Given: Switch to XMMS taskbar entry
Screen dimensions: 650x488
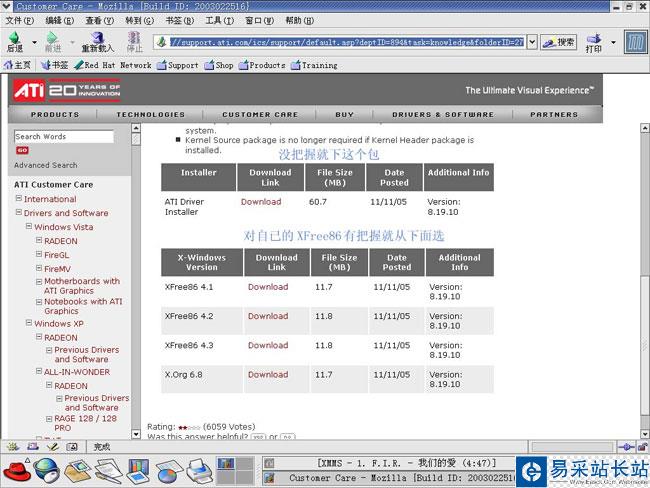Looking at the screenshot, I should point(388,462).
